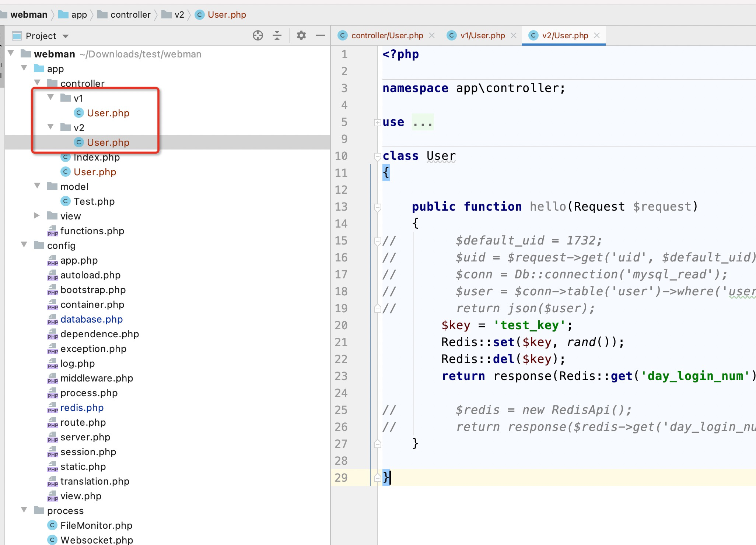Open translation.php in config
The width and height of the screenshot is (756, 545).
(x=95, y=481)
